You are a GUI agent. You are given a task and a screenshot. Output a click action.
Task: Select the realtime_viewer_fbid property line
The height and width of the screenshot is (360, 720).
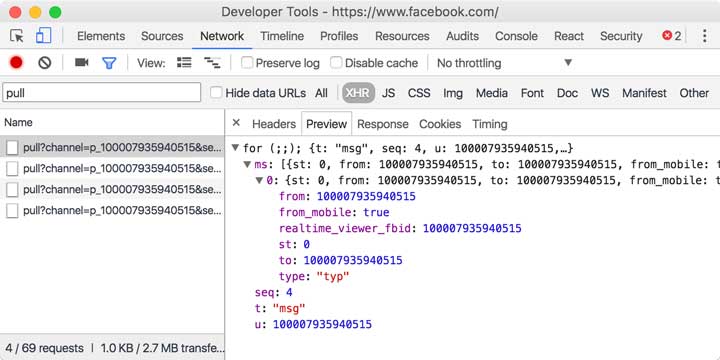tap(400, 228)
